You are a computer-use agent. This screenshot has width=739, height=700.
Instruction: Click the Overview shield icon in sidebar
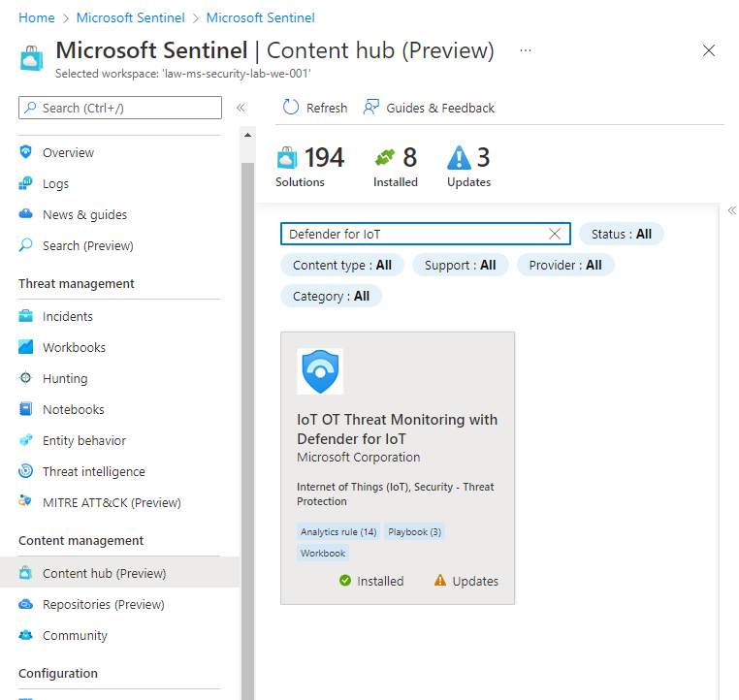[26, 151]
